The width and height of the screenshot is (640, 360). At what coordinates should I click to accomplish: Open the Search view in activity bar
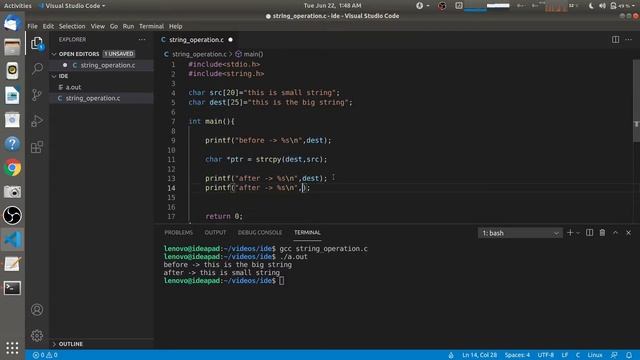tap(37, 68)
